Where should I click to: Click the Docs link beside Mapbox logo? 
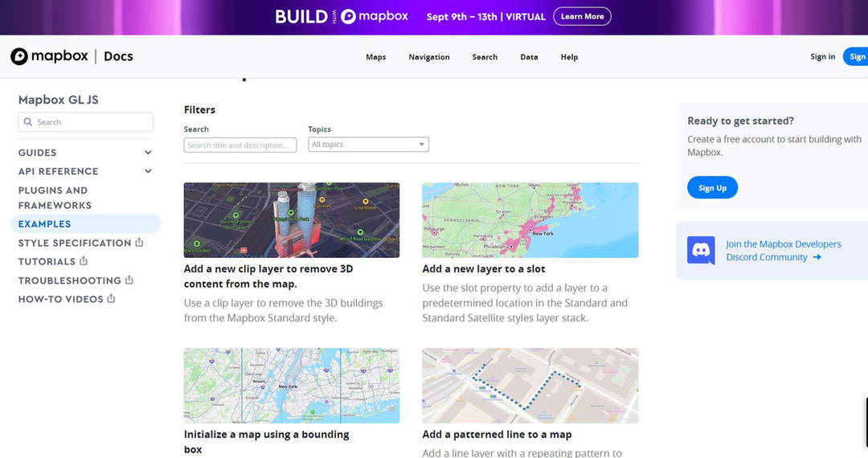118,56
